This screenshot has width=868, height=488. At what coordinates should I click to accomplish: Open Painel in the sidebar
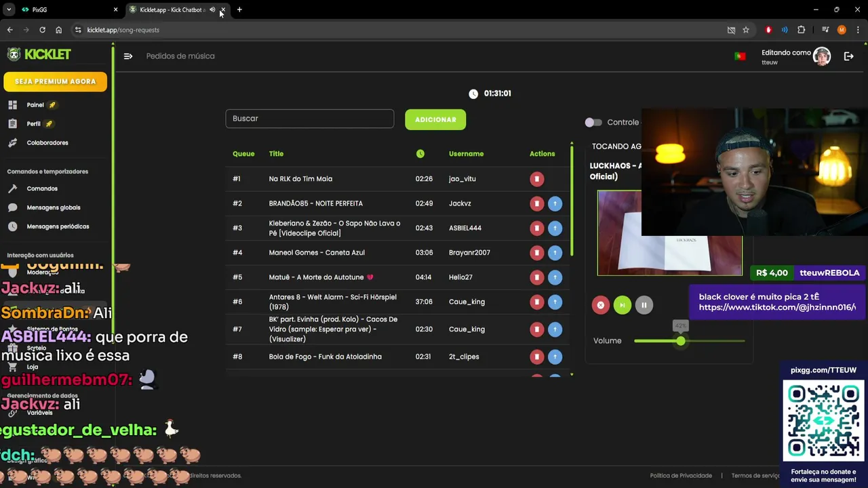35,105
